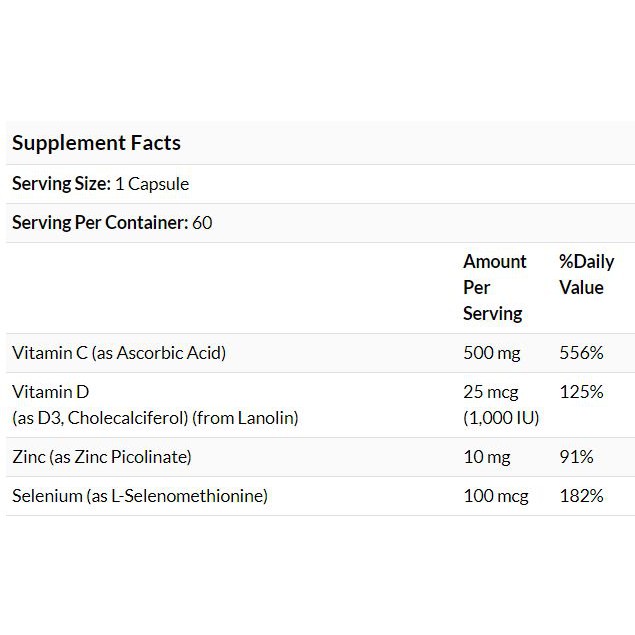
Task: Click the 125% daily value
Action: pyautogui.click(x=581, y=392)
